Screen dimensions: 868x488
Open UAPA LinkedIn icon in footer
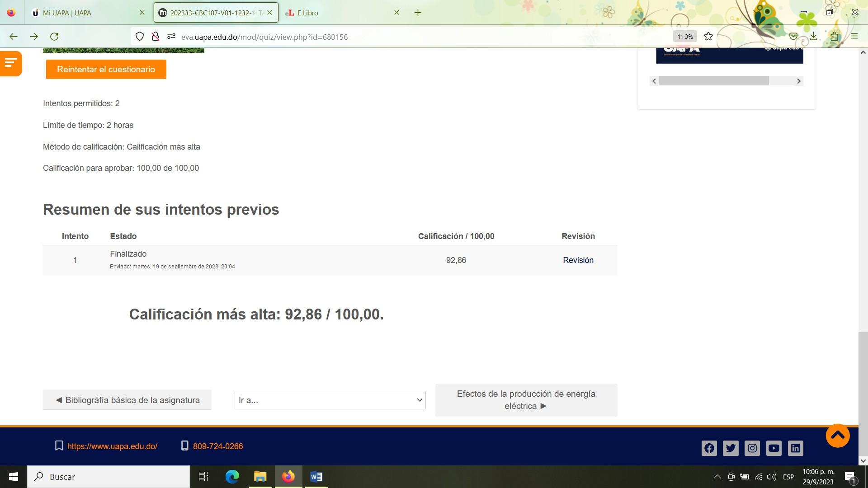[x=795, y=448]
